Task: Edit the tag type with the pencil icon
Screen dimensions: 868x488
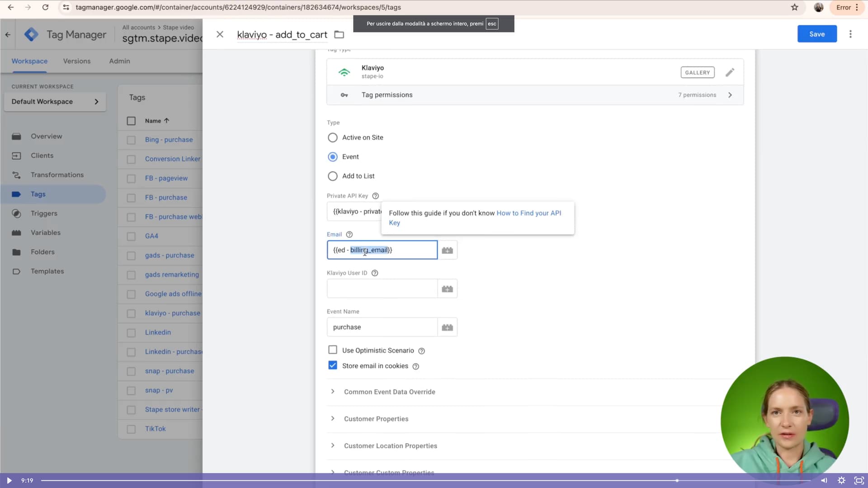Action: [x=730, y=72]
